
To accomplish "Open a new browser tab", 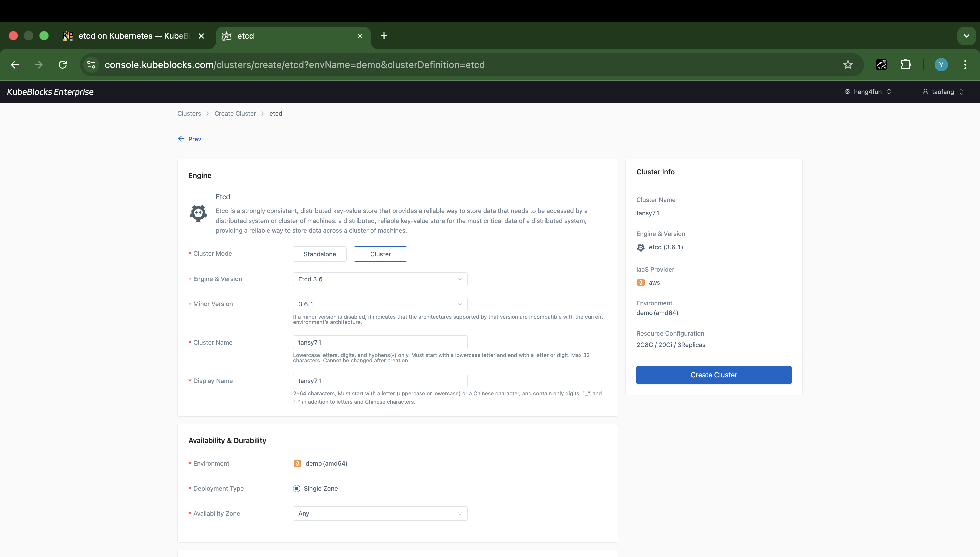I will (384, 36).
